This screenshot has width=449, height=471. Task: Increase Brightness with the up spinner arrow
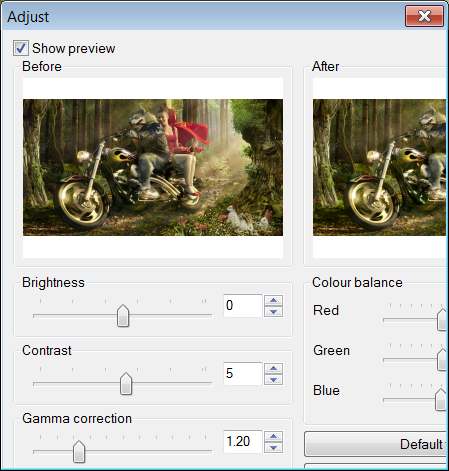(x=273, y=300)
